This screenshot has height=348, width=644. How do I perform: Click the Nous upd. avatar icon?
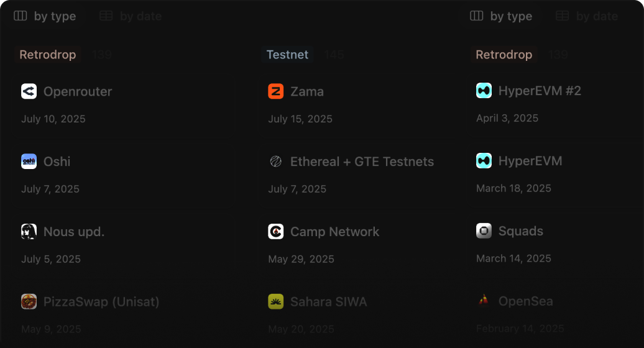(x=29, y=232)
